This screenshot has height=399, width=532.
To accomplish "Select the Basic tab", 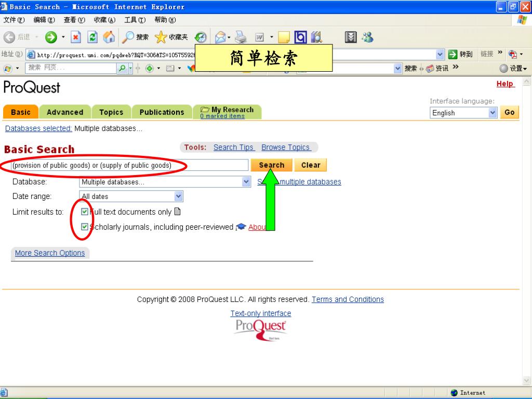I will 21,112.
